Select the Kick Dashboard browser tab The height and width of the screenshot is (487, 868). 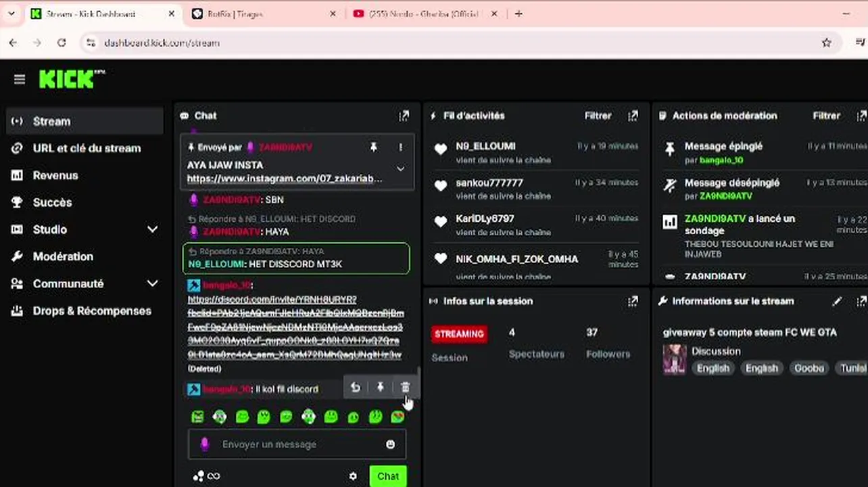(x=103, y=14)
